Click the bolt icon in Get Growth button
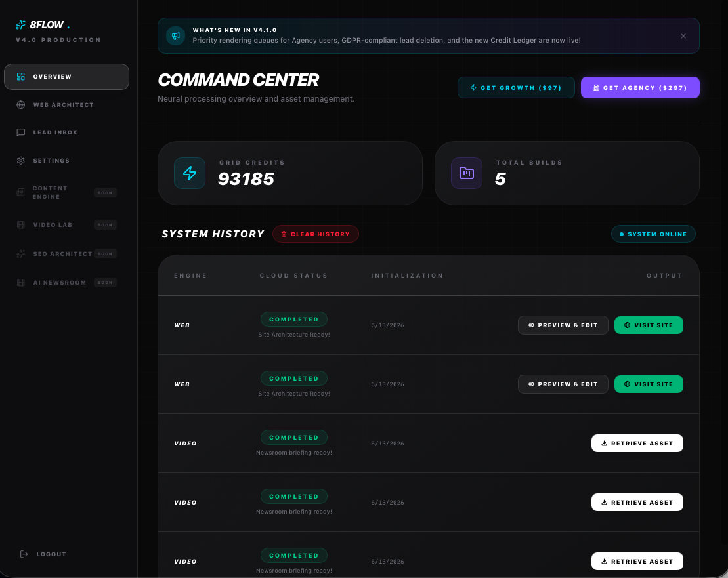Screen dimensions: 728x578 (473, 88)
